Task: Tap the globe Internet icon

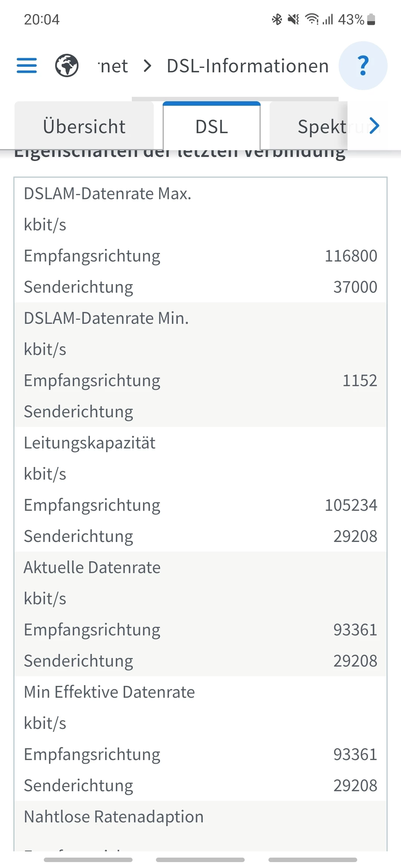Action: 67,66
